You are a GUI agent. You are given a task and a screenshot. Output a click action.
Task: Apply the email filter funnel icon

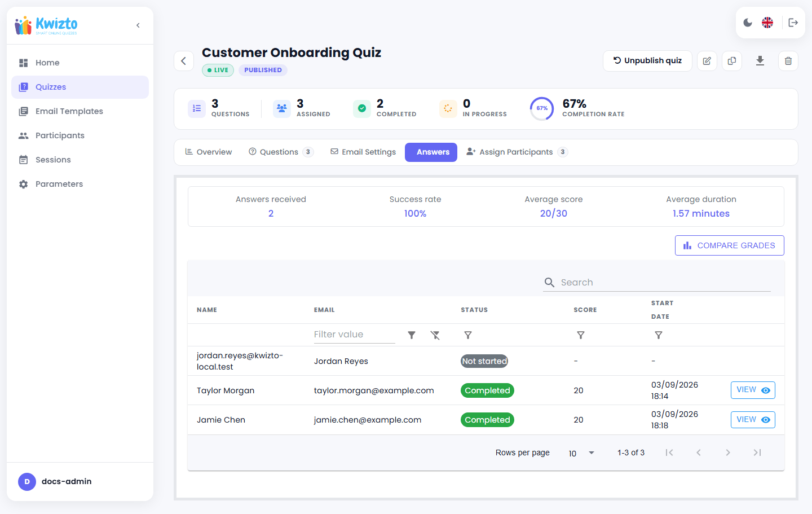pyautogui.click(x=412, y=335)
